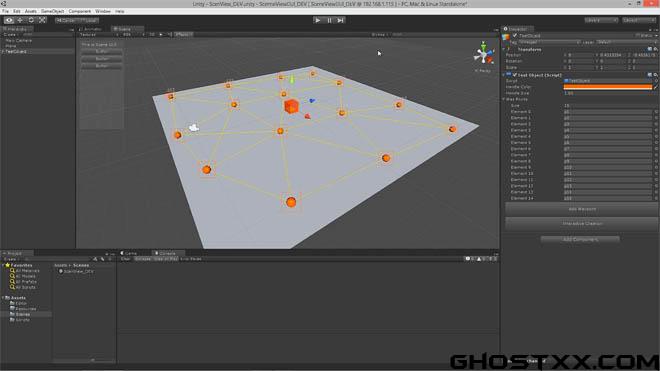The image size is (660, 371).
Task: Click the Pause button
Action: point(329,20)
